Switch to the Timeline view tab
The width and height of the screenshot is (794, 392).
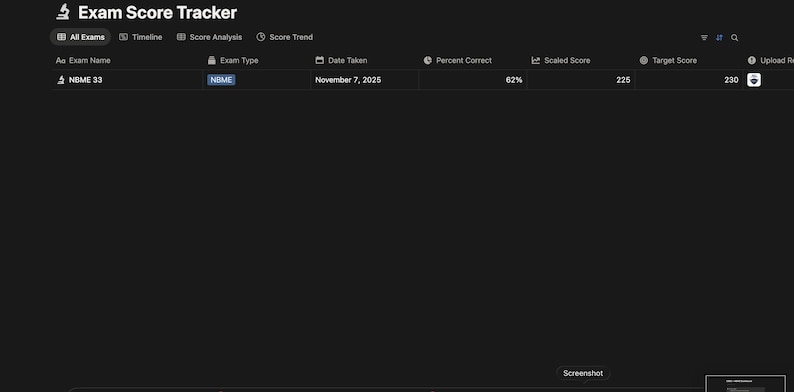(x=141, y=37)
